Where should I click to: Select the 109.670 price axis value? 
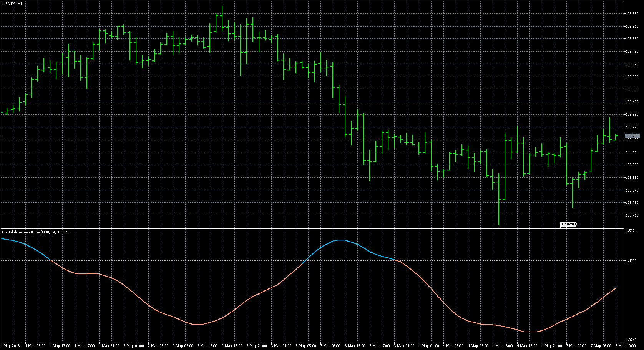click(632, 64)
